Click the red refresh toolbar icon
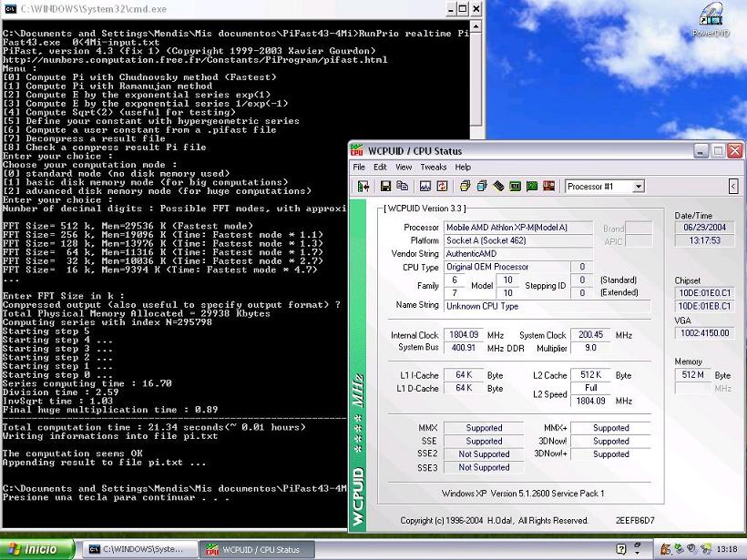 coord(441,187)
